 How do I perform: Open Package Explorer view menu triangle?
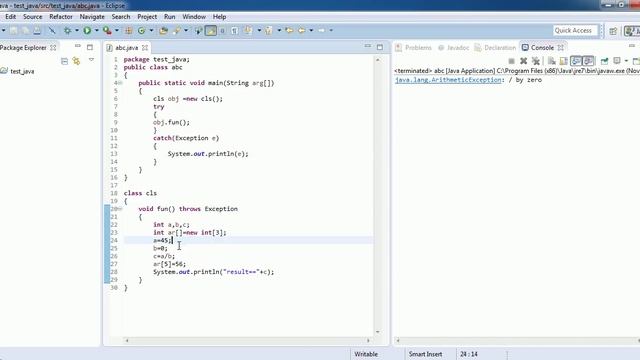pyautogui.click(x=91, y=60)
